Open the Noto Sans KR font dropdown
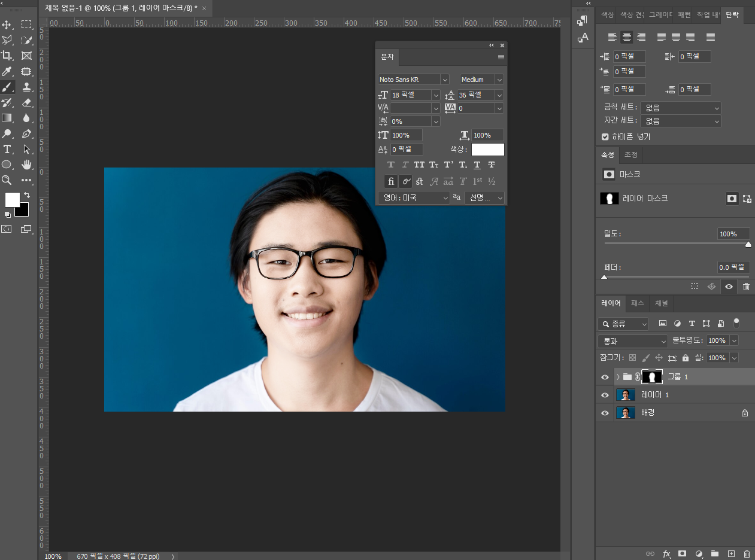This screenshot has width=755, height=560. point(445,80)
